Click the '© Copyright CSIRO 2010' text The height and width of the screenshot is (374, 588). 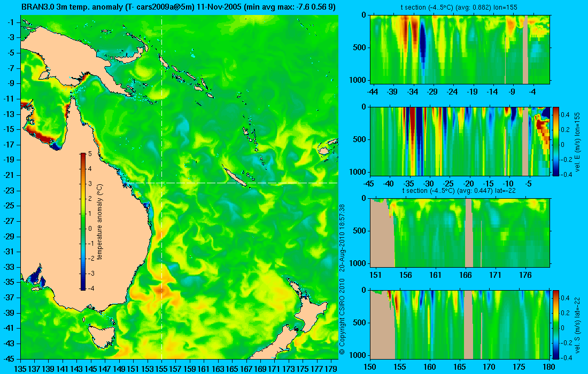coord(342,317)
